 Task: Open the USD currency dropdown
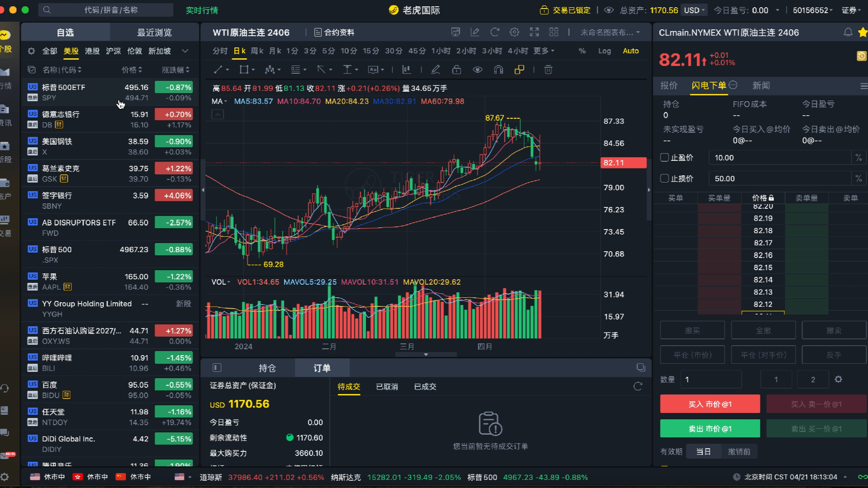(x=694, y=9)
